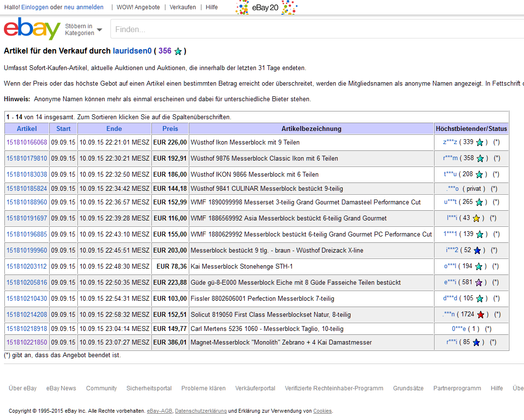This screenshot has height=420, width=524.
Task: Click the star icon for bidder 1***1
Action: pyautogui.click(x=480, y=235)
